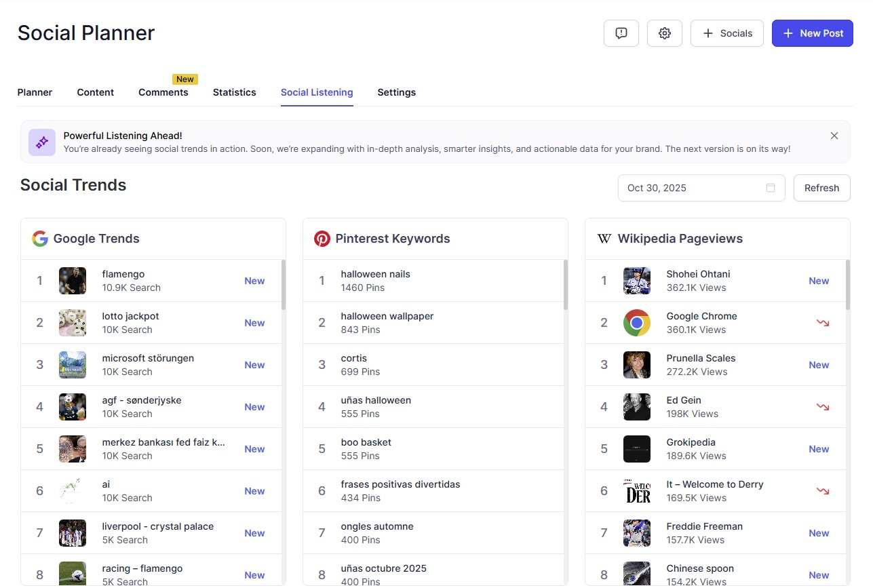Click the feedback chat bubble icon
Viewport: 873px width, 588px height.
(x=621, y=33)
